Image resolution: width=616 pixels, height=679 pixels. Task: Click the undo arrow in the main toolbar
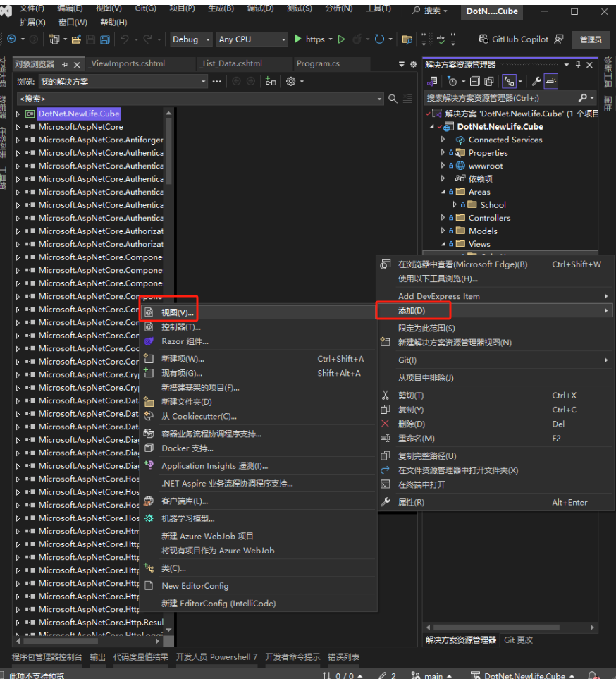(124, 39)
